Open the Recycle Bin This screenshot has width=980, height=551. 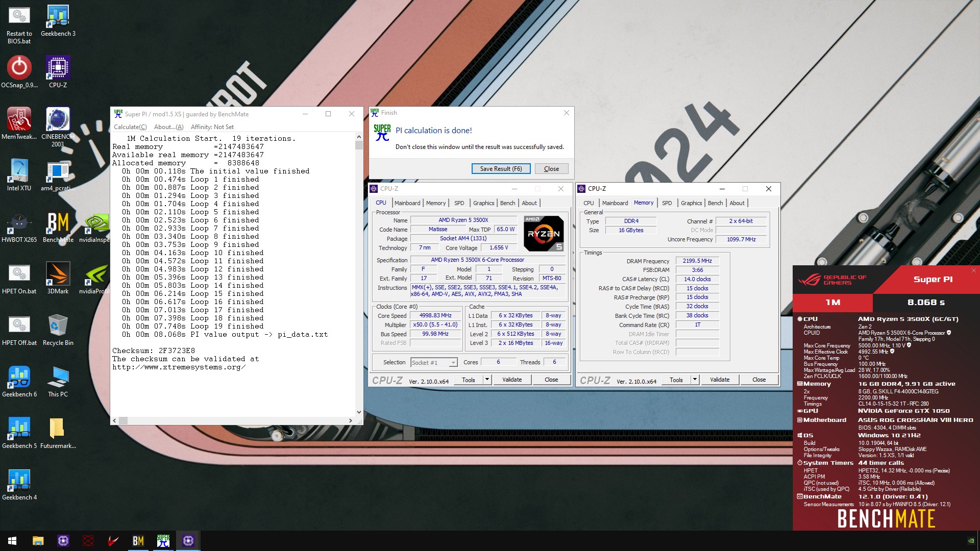(58, 330)
